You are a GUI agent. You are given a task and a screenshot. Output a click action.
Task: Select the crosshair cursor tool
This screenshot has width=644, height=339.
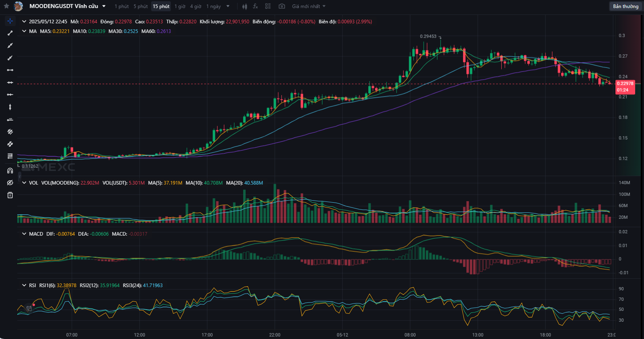click(x=10, y=21)
